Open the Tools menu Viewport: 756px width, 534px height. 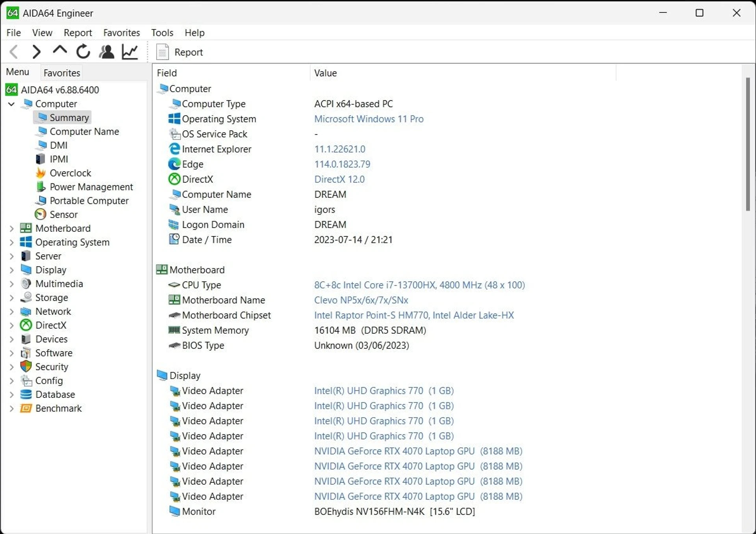tap(162, 33)
